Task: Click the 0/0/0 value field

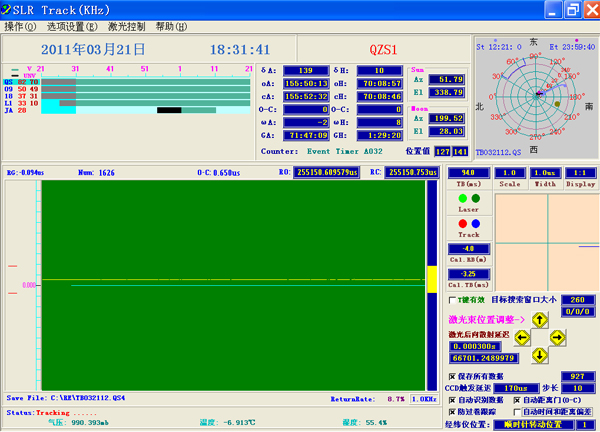Action: (578, 312)
